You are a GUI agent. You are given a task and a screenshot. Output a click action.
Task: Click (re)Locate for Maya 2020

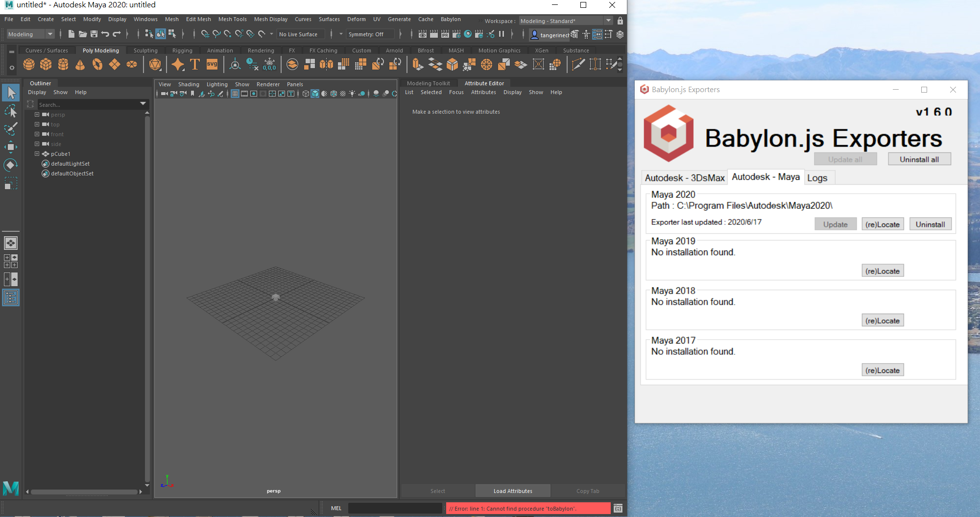883,224
